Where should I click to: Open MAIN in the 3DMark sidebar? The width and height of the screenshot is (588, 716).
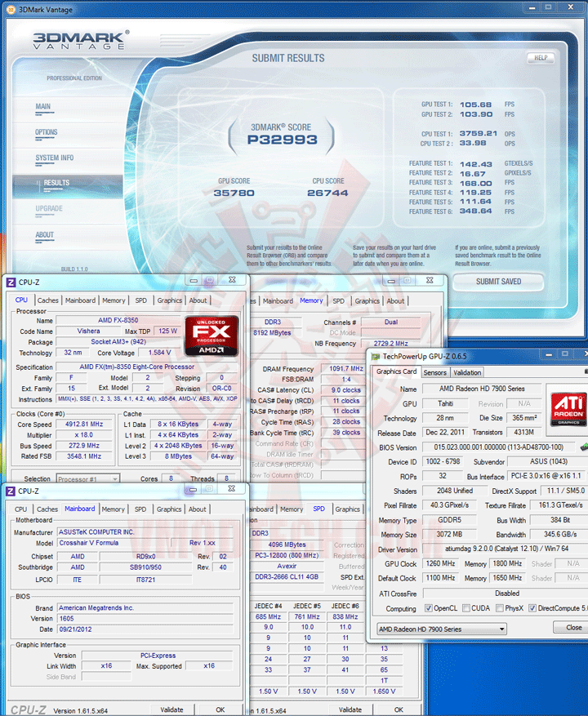pos(43,107)
